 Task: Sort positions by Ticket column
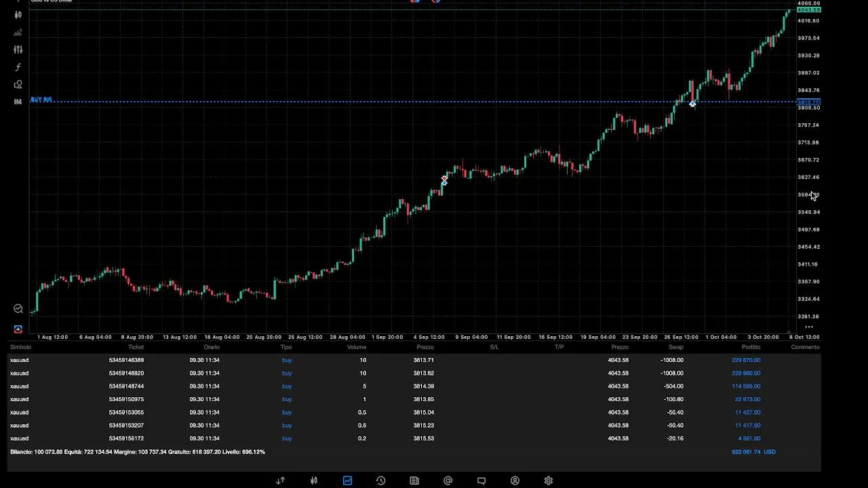coord(136,347)
